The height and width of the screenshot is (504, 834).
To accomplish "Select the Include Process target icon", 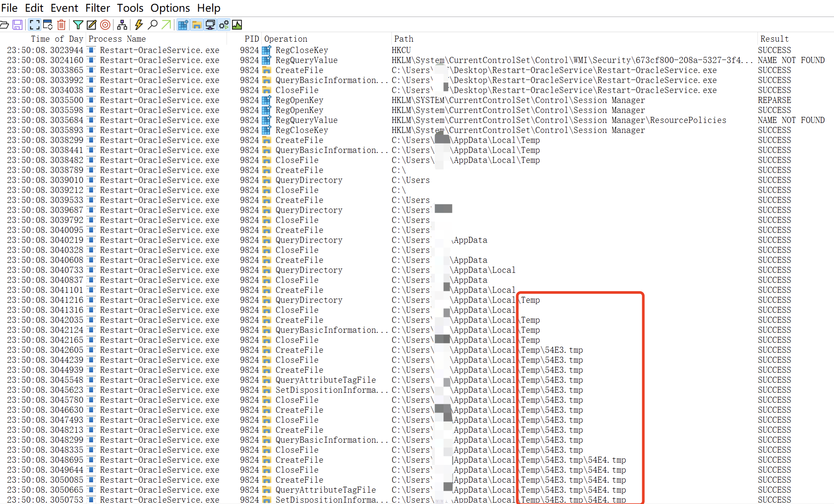I will [105, 25].
